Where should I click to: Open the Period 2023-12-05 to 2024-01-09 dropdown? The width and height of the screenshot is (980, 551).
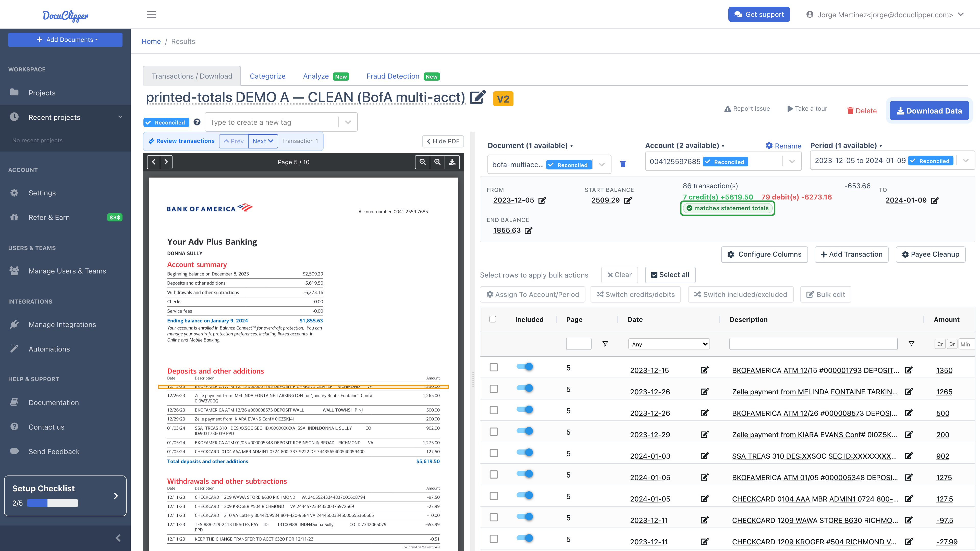[x=965, y=160]
